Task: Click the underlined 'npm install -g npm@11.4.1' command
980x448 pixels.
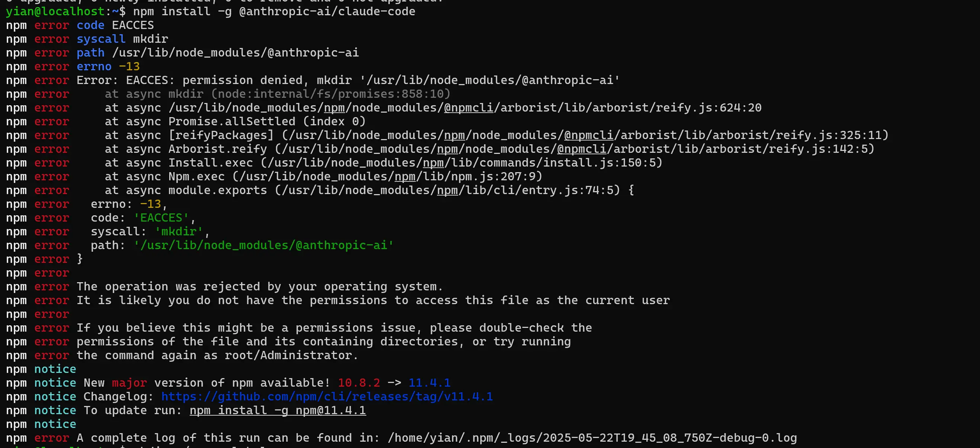Action: (278, 410)
